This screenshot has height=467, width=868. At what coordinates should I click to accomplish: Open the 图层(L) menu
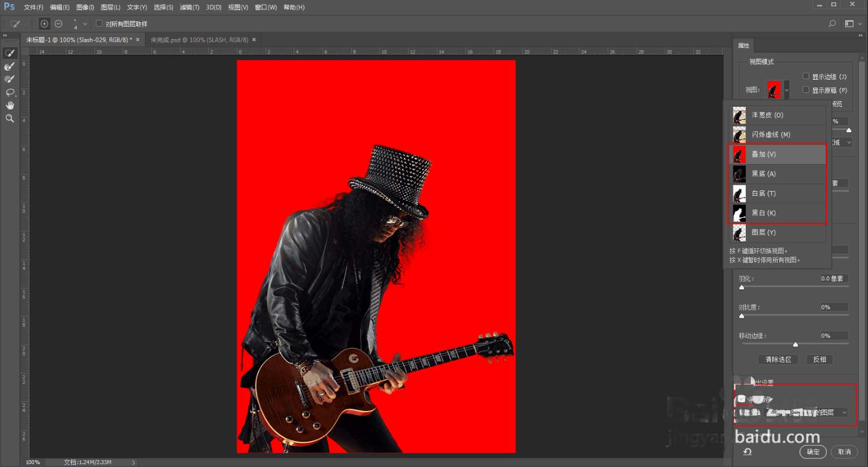coord(110,7)
